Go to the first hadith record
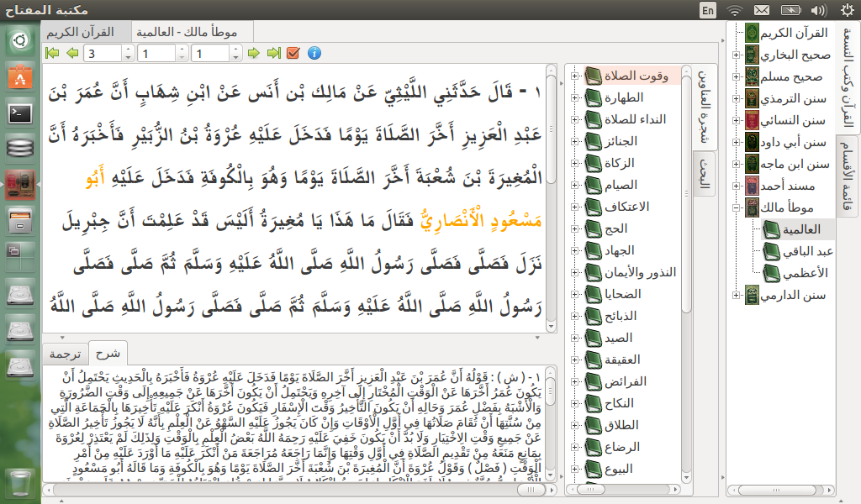The image size is (861, 504). pyautogui.click(x=51, y=51)
